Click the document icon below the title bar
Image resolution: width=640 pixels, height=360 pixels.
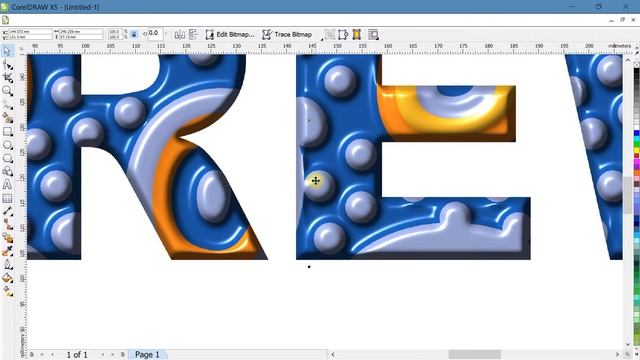click(5, 20)
